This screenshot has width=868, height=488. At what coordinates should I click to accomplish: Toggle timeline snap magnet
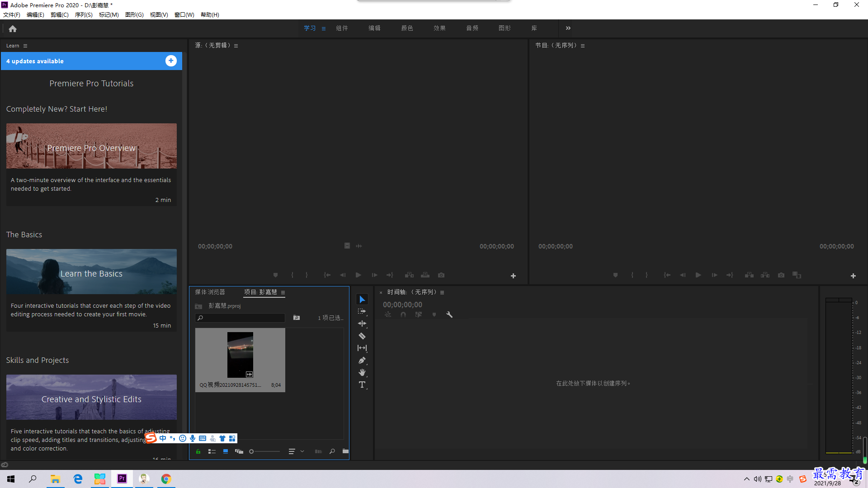pos(403,314)
